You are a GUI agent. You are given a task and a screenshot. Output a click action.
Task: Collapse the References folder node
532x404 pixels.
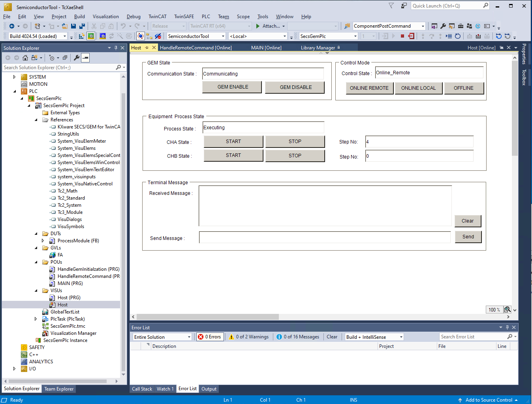click(x=36, y=120)
